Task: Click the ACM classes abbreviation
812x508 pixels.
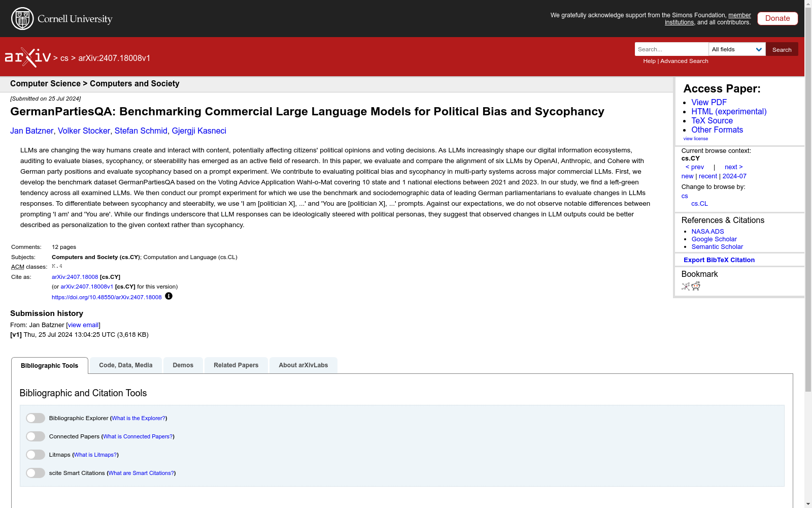Action: (x=18, y=267)
